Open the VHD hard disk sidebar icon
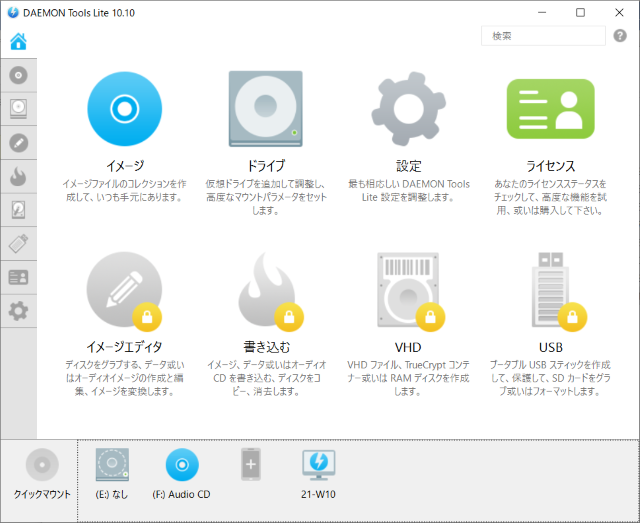 pos(18,210)
